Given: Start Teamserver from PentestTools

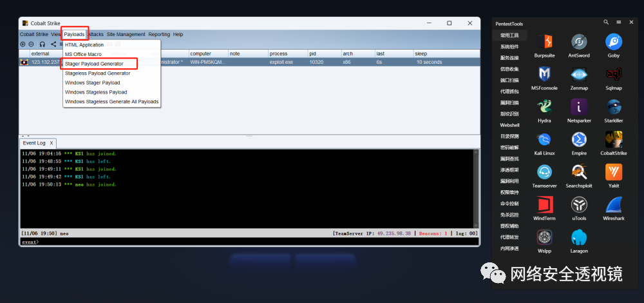Looking at the screenshot, I should [544, 172].
